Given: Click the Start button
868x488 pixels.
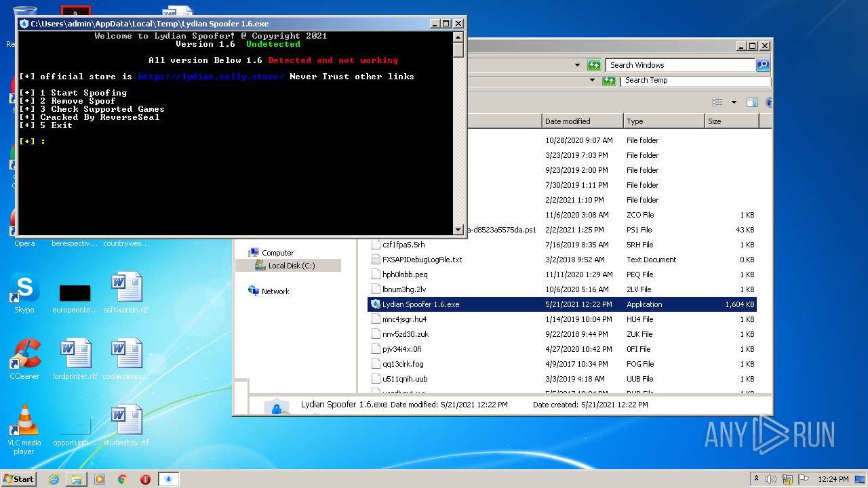Looking at the screenshot, I should (18, 479).
